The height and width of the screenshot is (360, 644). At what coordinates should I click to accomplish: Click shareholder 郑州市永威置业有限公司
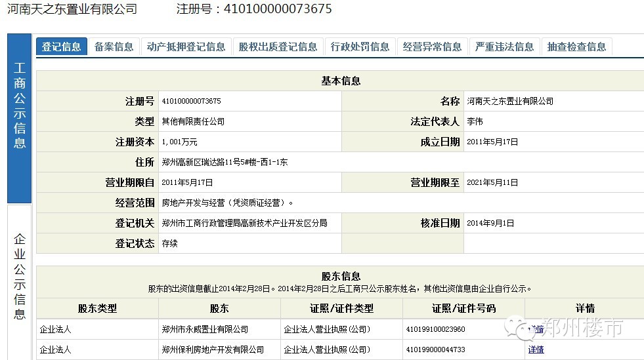pos(205,329)
